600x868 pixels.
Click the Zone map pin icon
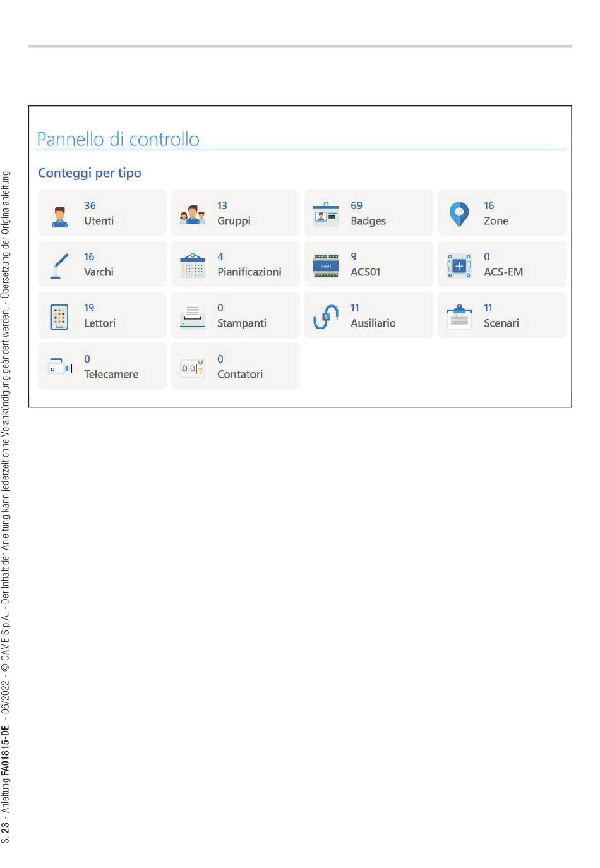[x=459, y=215]
